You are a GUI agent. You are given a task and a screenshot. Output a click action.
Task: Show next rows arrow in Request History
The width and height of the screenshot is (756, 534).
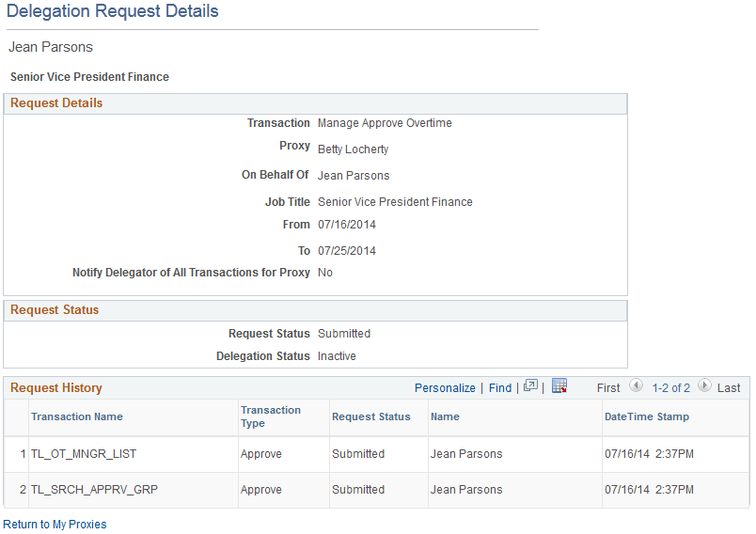coord(704,385)
